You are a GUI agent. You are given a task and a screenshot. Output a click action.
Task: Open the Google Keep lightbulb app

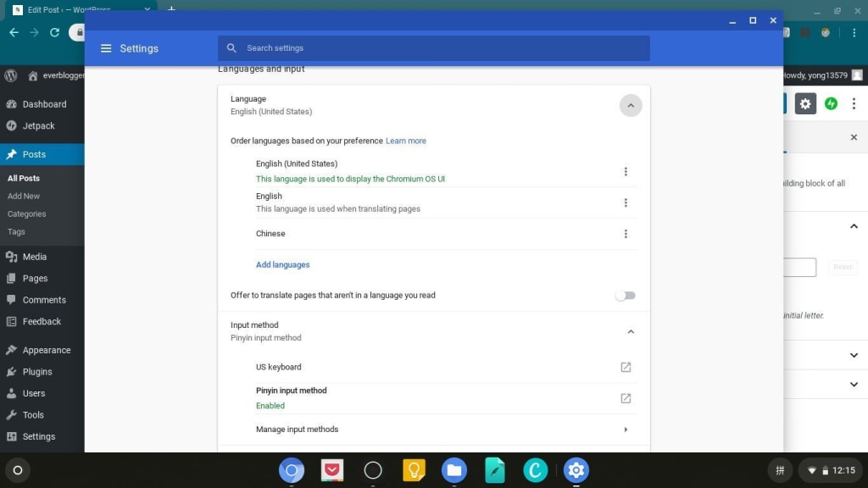coord(414,470)
